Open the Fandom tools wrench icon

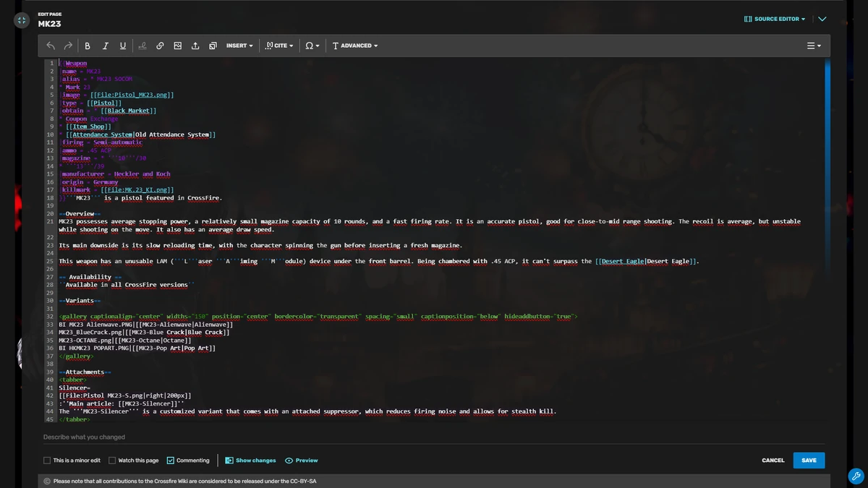point(856,476)
